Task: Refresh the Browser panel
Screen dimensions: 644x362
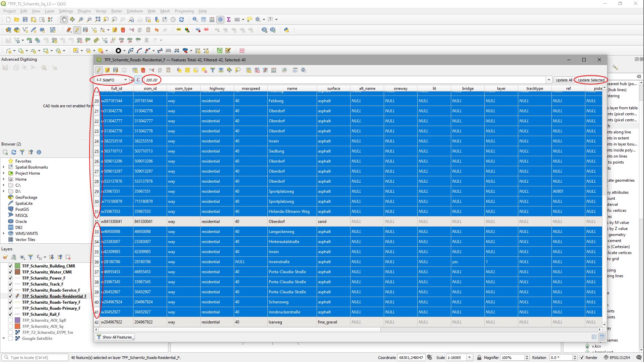Action: coord(14,152)
